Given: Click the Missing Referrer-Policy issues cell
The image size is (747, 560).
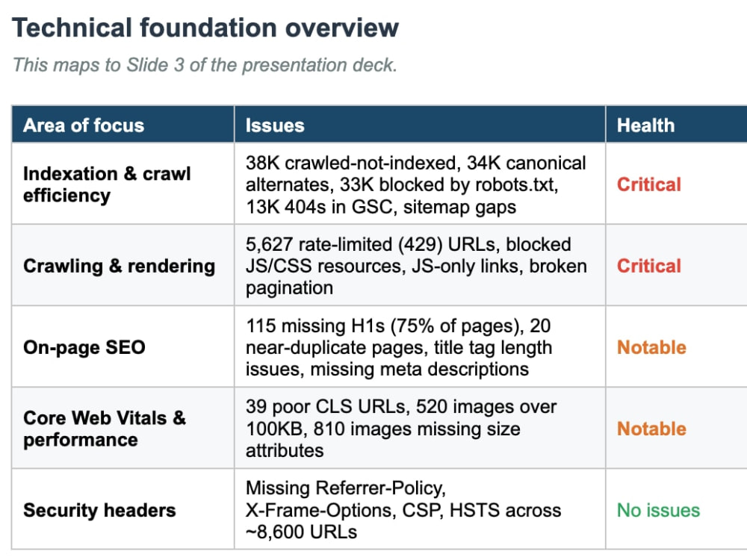Looking at the screenshot, I should pos(420,509).
